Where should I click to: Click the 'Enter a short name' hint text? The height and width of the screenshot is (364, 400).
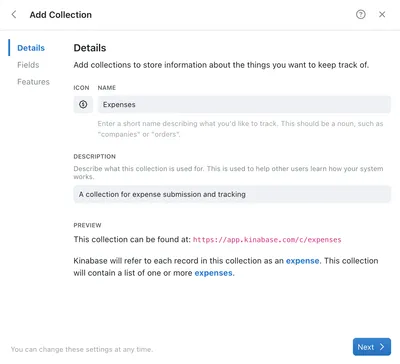pos(240,129)
